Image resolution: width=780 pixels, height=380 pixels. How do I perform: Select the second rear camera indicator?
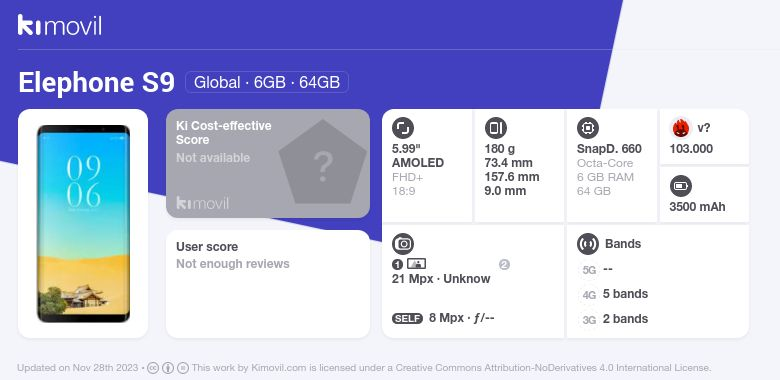504,265
